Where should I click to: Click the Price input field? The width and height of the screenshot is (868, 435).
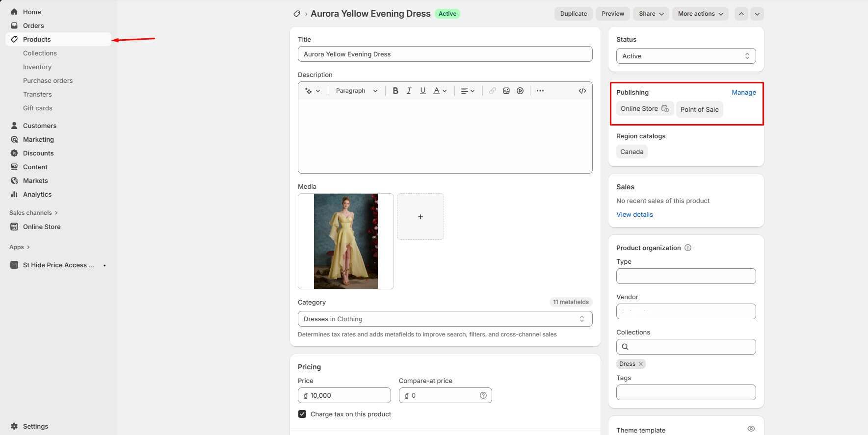344,395
